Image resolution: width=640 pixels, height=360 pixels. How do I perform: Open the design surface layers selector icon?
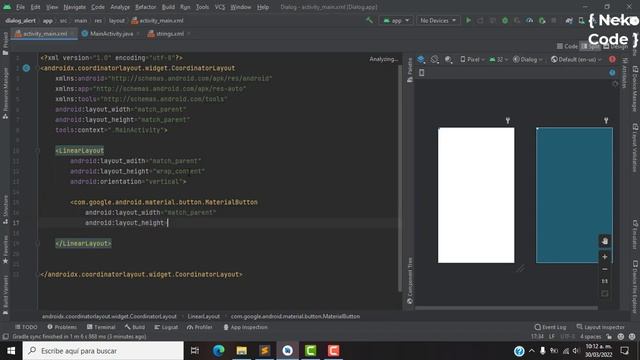coord(421,60)
